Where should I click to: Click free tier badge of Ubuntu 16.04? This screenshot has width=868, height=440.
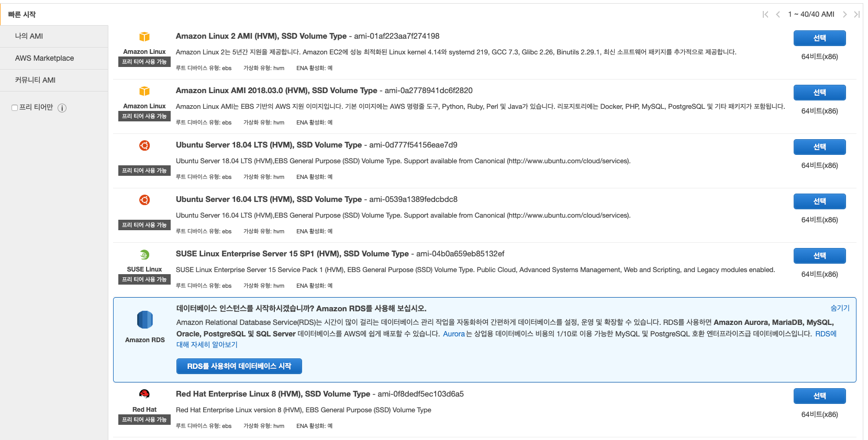(x=144, y=225)
